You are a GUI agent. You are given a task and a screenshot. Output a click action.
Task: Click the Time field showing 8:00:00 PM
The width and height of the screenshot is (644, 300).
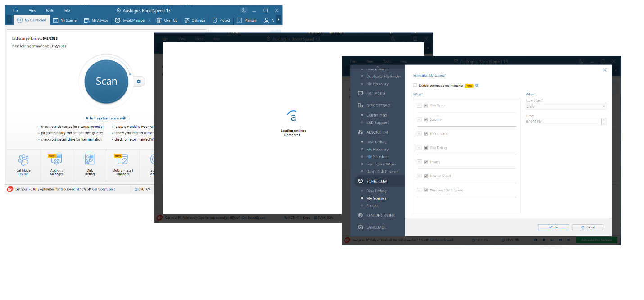[x=563, y=122]
